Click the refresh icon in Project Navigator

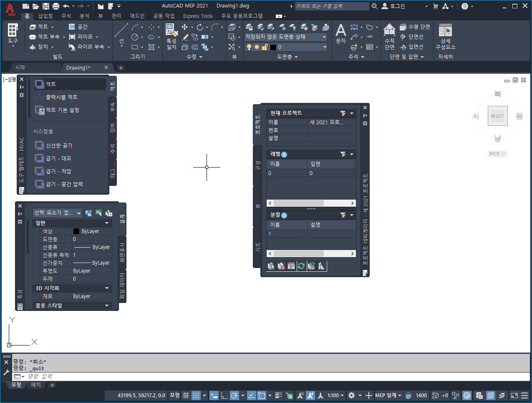coord(301,266)
